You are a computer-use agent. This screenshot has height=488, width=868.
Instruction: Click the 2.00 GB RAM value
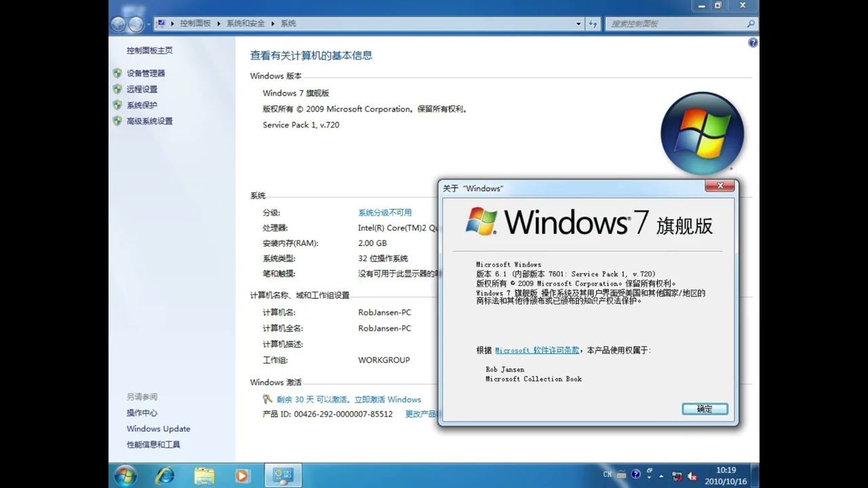click(372, 243)
